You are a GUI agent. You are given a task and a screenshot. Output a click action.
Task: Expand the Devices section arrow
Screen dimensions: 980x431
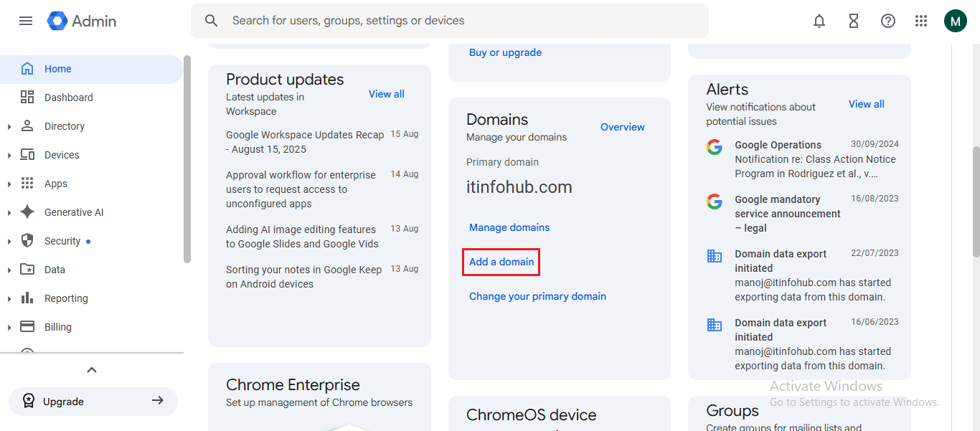(9, 156)
